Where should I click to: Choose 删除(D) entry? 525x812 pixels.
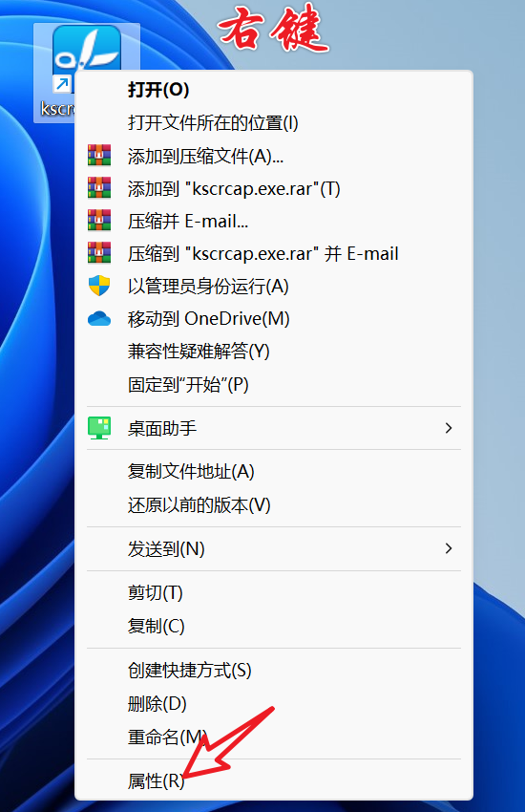tap(157, 703)
